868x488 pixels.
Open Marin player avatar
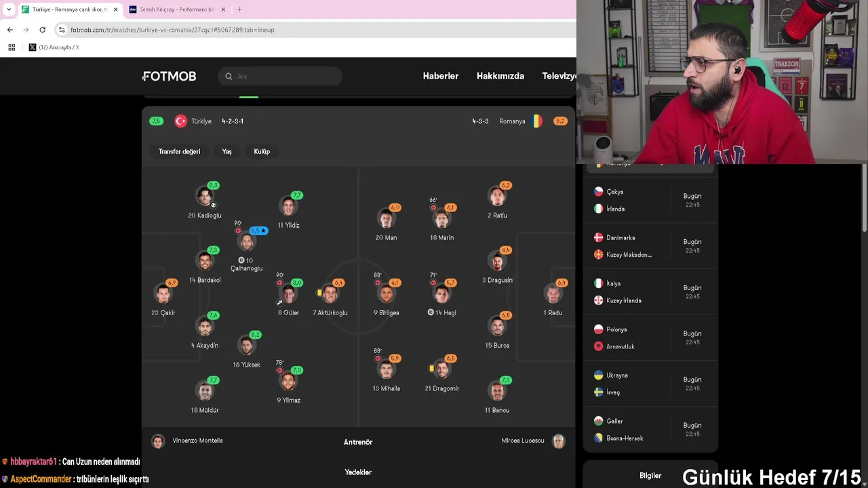tap(442, 219)
